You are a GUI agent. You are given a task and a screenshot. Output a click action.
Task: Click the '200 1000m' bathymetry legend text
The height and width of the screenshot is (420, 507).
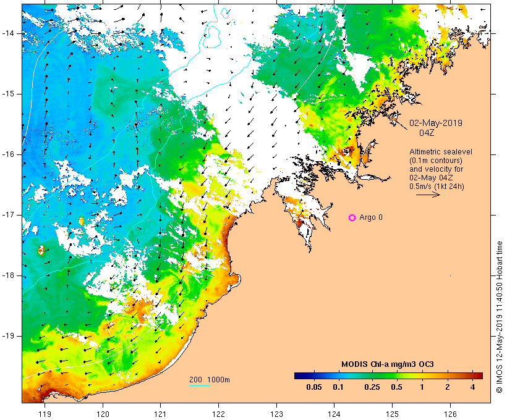pos(210,380)
